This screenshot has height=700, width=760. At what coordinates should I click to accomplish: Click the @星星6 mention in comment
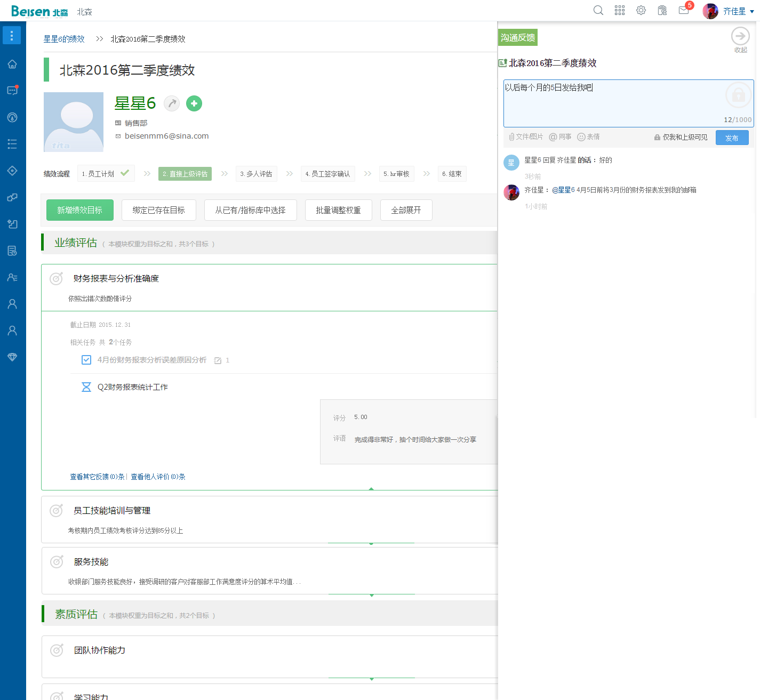pyautogui.click(x=563, y=190)
